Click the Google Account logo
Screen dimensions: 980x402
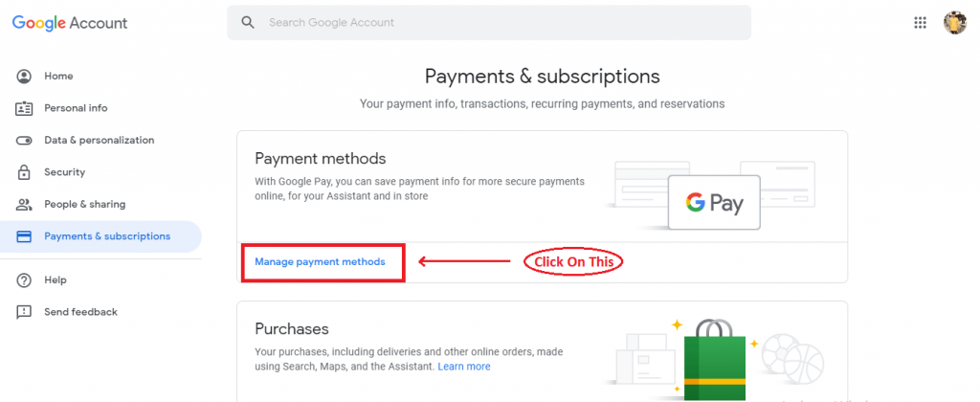69,23
